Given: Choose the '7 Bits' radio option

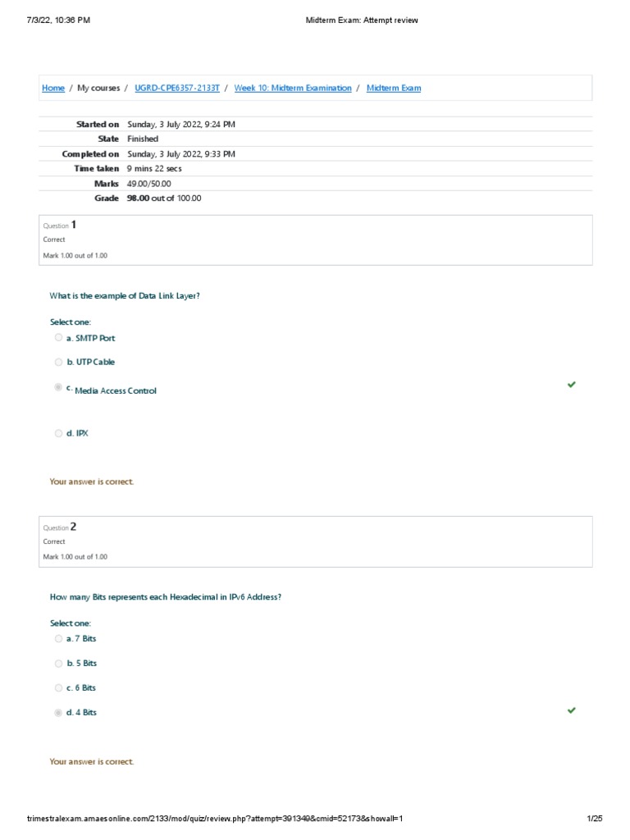Looking at the screenshot, I should (x=58, y=638).
